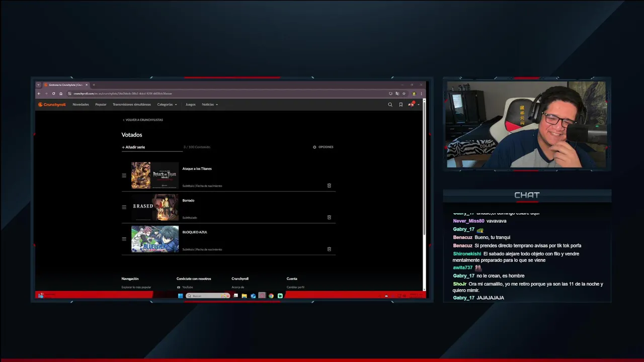
Task: Open the Popular menu item
Action: (101, 105)
